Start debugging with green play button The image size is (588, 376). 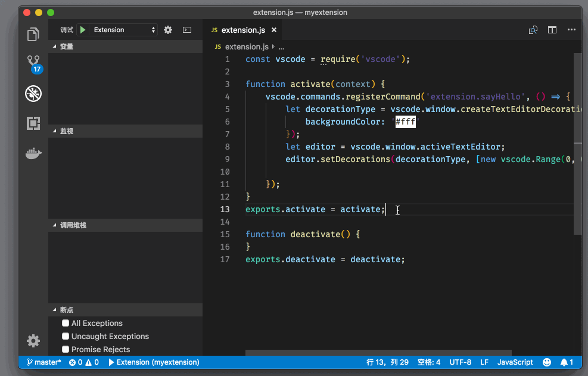click(x=83, y=30)
